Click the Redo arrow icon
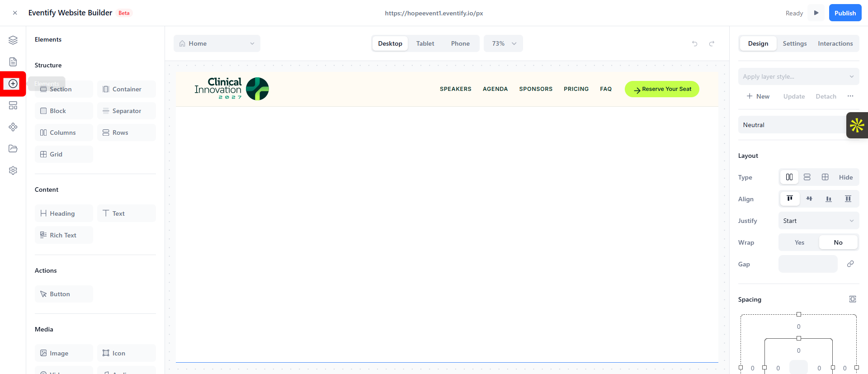Viewport: 868px width, 374px height. tap(712, 43)
